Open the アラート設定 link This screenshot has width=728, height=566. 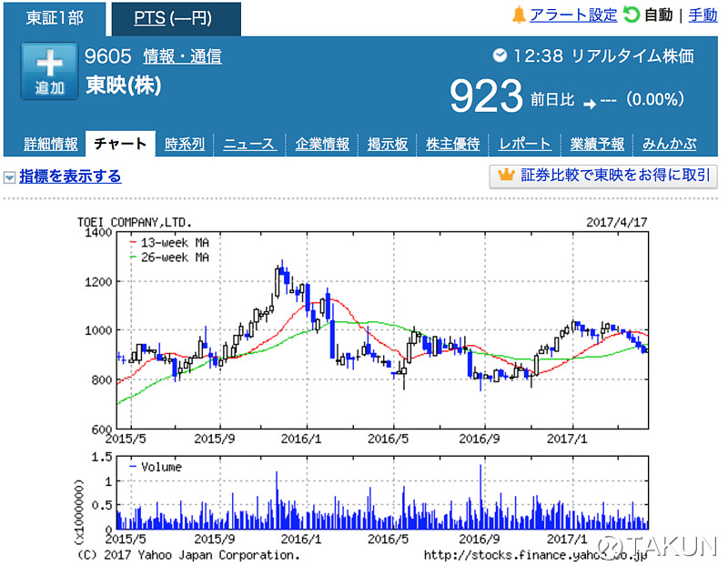[x=573, y=15]
